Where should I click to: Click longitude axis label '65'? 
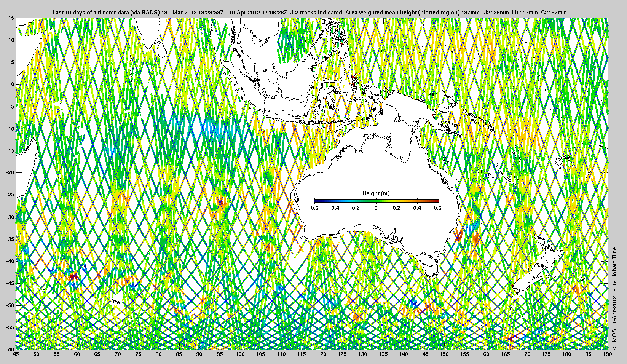pos(97,354)
